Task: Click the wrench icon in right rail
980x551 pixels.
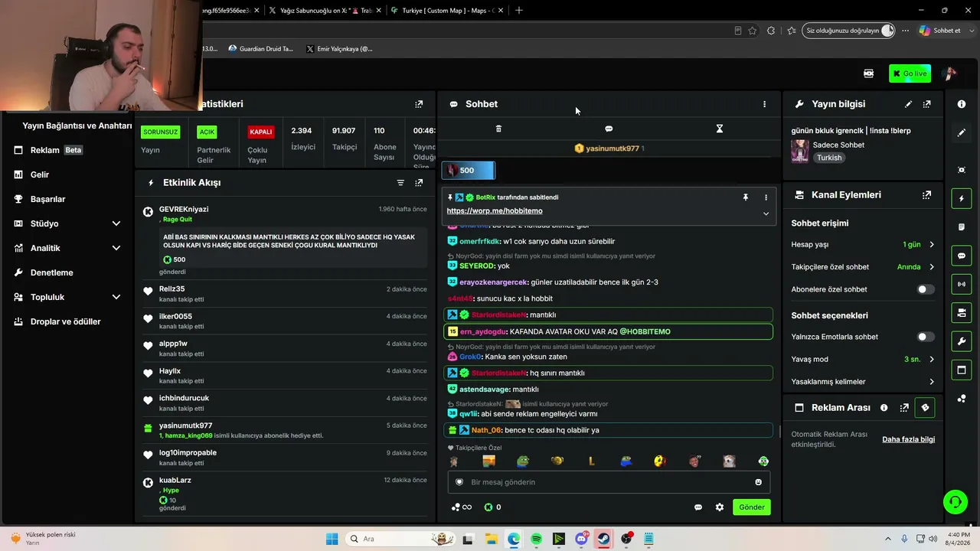Action: [x=962, y=341]
